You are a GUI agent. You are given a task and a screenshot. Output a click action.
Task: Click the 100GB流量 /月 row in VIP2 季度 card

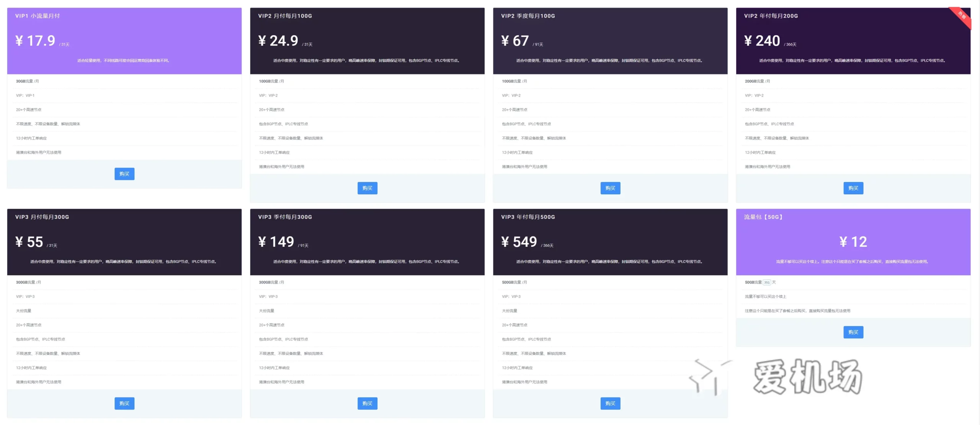coord(610,81)
